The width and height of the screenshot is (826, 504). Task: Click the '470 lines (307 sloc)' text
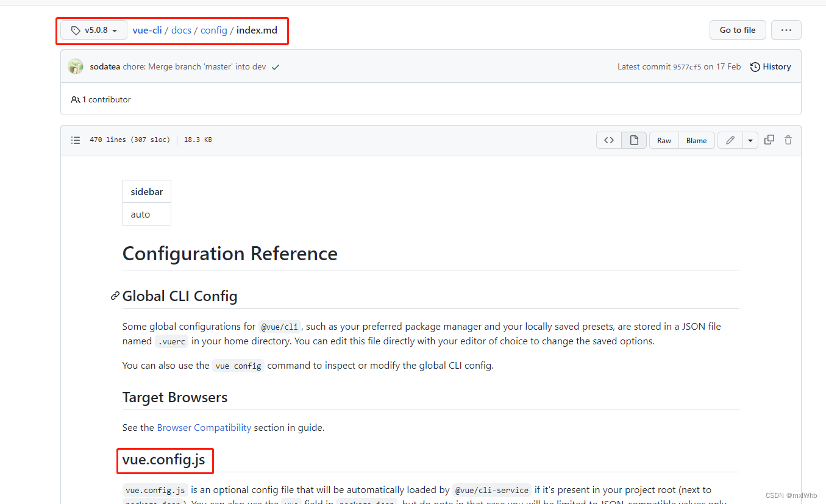click(130, 140)
